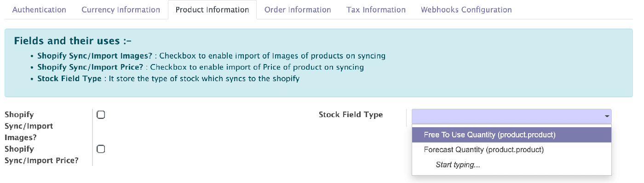Tick the Shopify Sync/Import Price checkbox
This screenshot has width=644, height=183.
[101, 149]
